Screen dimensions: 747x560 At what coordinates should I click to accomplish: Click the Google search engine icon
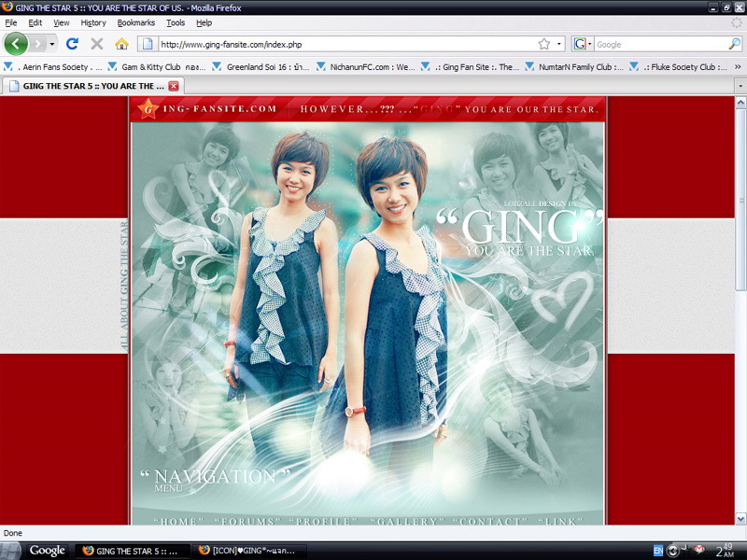pyautogui.click(x=580, y=44)
